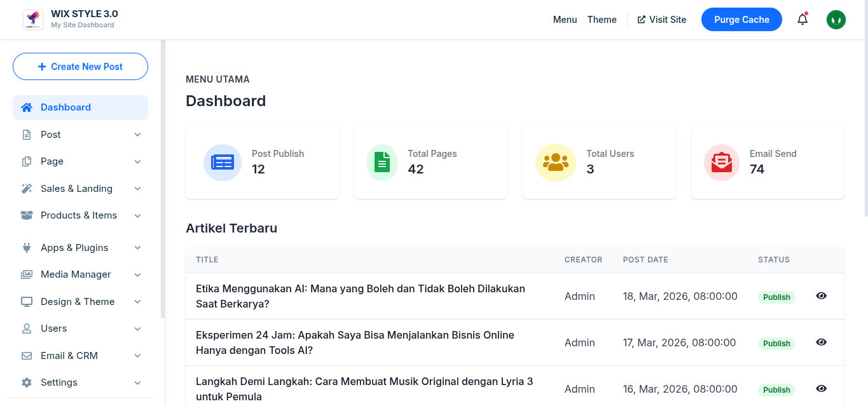Viewport: 868px width, 406px height.
Task: Expand the Post submenu chevron
Action: [137, 135]
